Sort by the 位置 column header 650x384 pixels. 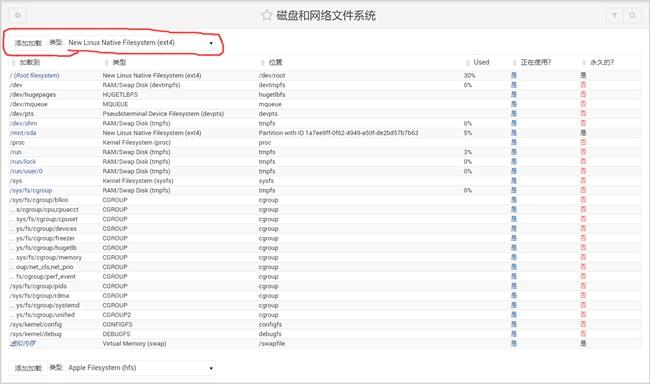(x=275, y=63)
